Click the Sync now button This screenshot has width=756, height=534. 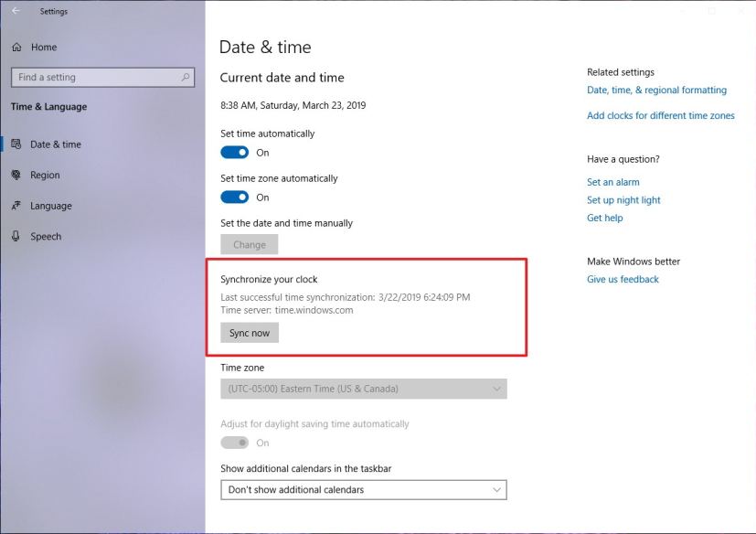coord(249,332)
